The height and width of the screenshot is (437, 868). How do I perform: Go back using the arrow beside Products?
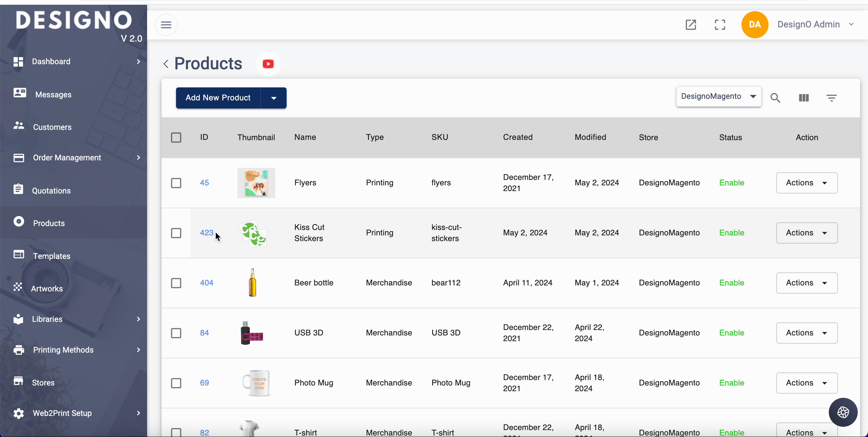pos(166,64)
